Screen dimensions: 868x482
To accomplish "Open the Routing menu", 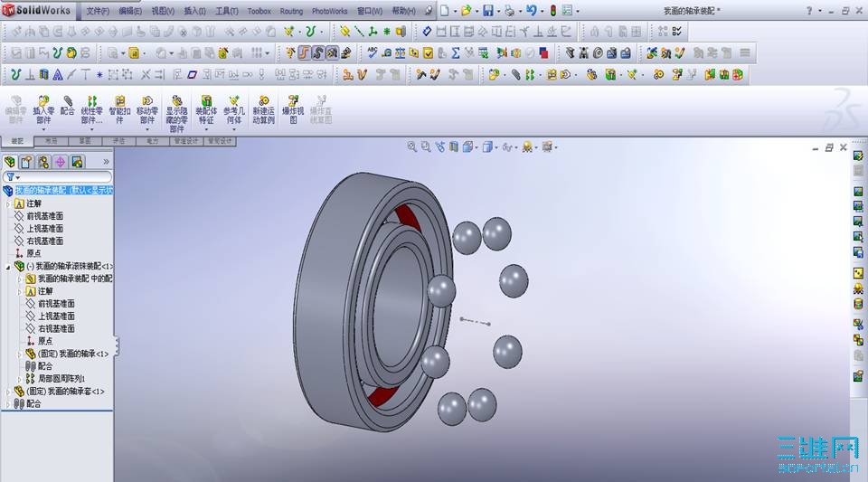I will (291, 11).
